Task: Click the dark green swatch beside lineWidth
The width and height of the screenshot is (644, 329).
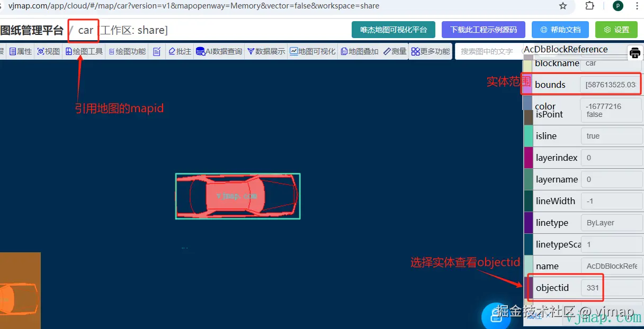Action: (x=528, y=201)
